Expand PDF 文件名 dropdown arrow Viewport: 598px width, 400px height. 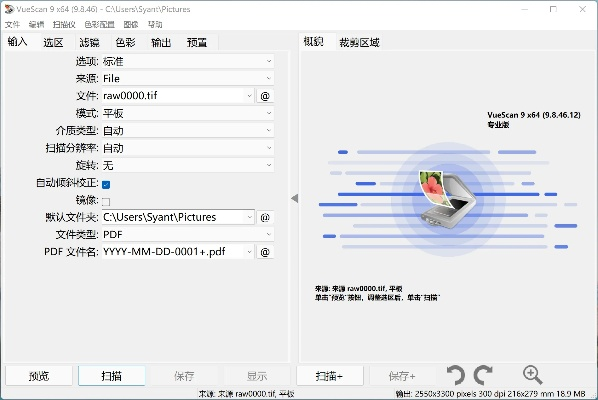249,252
